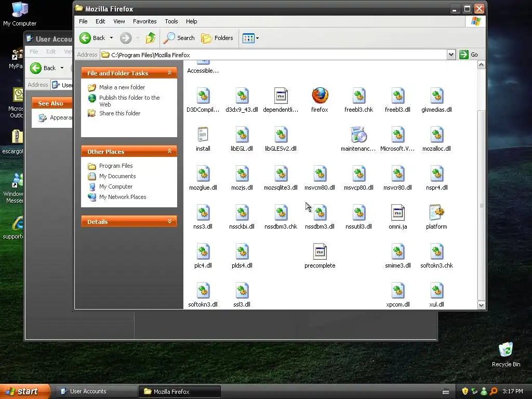Select softokn3.chk file icon
This screenshot has width=532, height=399.
tap(436, 251)
